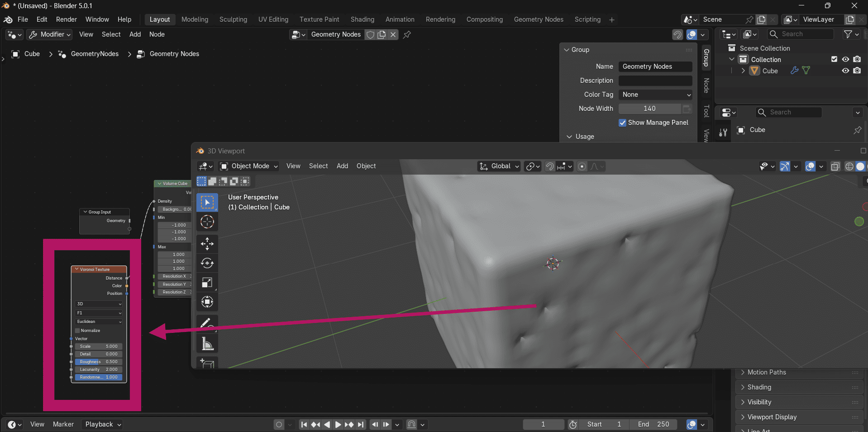Image resolution: width=868 pixels, height=432 pixels.
Task: Click the Measure ruler tool
Action: point(207,344)
